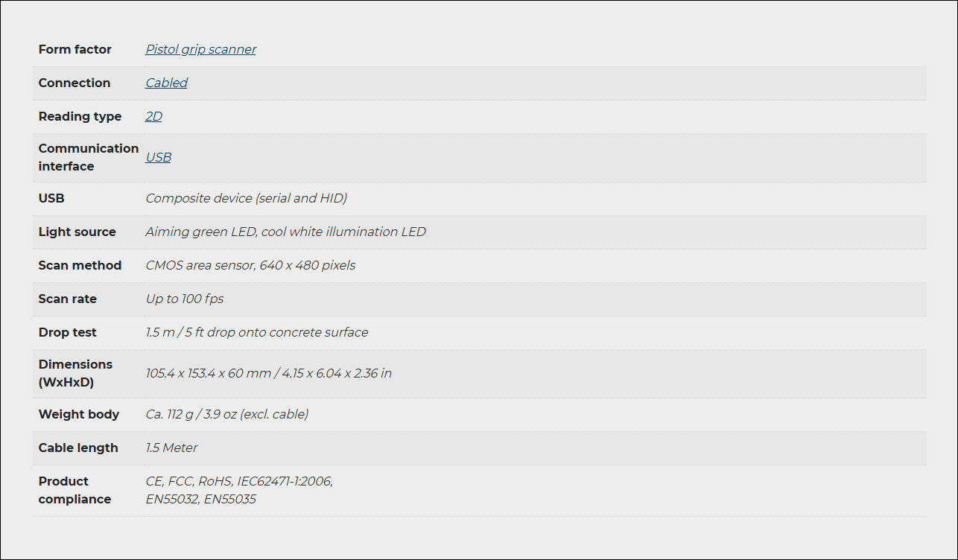958x560 pixels.
Task: Select the CMOS area sensor value
Action: coord(250,265)
